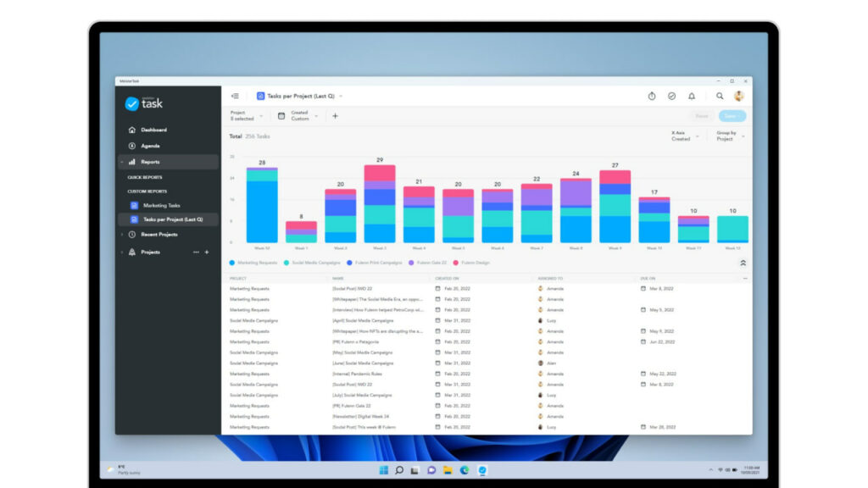
Task: Show hidden system tray icons
Action: click(711, 469)
